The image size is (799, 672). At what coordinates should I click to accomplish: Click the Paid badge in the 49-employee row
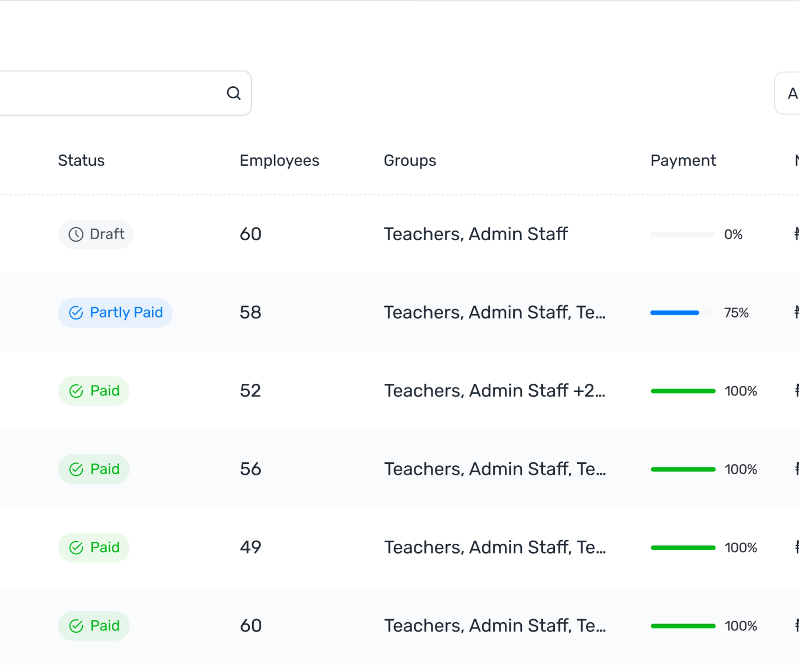click(94, 548)
